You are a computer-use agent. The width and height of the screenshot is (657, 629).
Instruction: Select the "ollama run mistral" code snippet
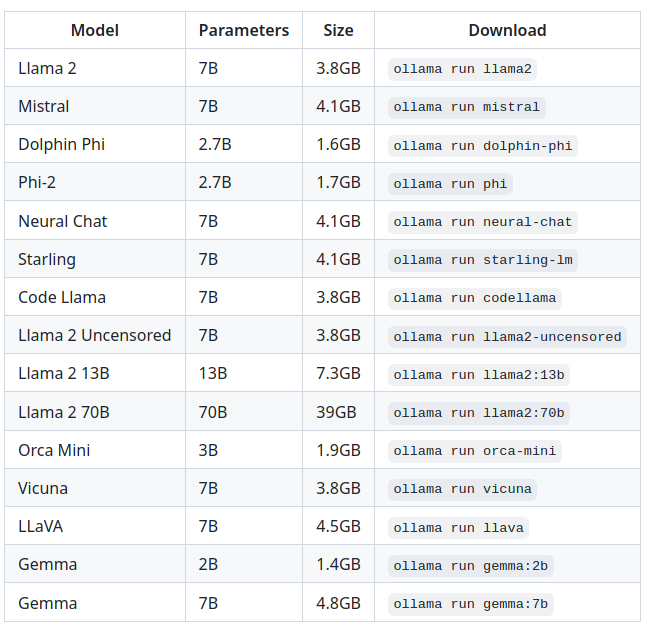point(466,107)
